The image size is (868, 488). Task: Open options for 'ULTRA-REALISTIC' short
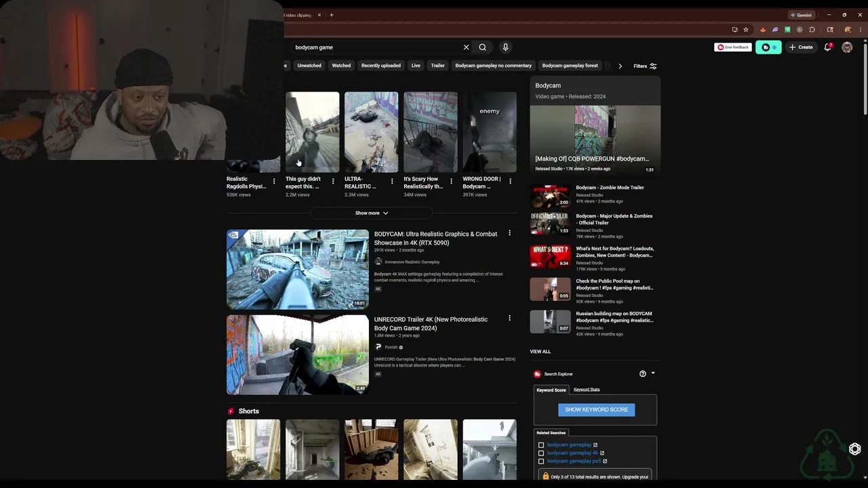(392, 182)
